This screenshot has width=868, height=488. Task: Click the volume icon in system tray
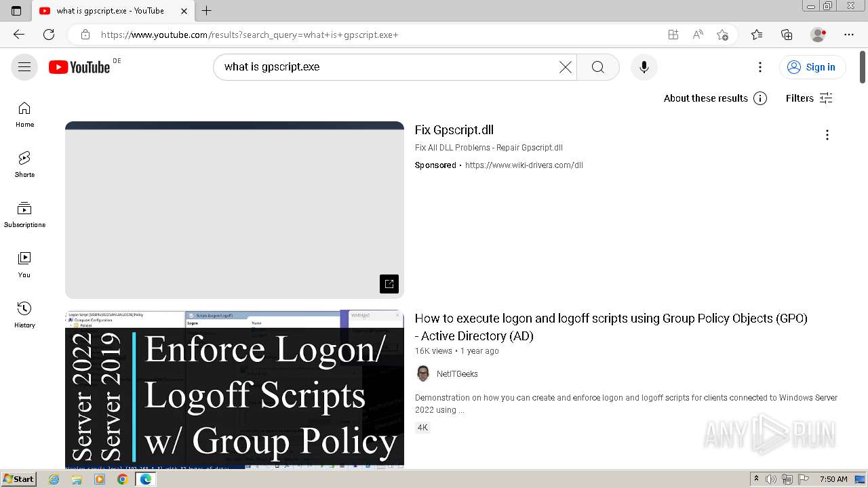pyautogui.click(x=771, y=479)
